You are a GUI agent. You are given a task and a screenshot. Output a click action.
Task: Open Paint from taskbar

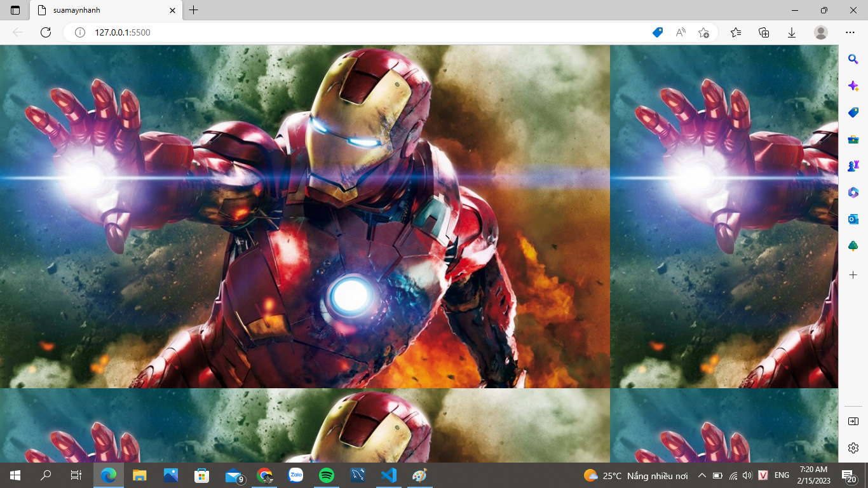click(x=420, y=475)
